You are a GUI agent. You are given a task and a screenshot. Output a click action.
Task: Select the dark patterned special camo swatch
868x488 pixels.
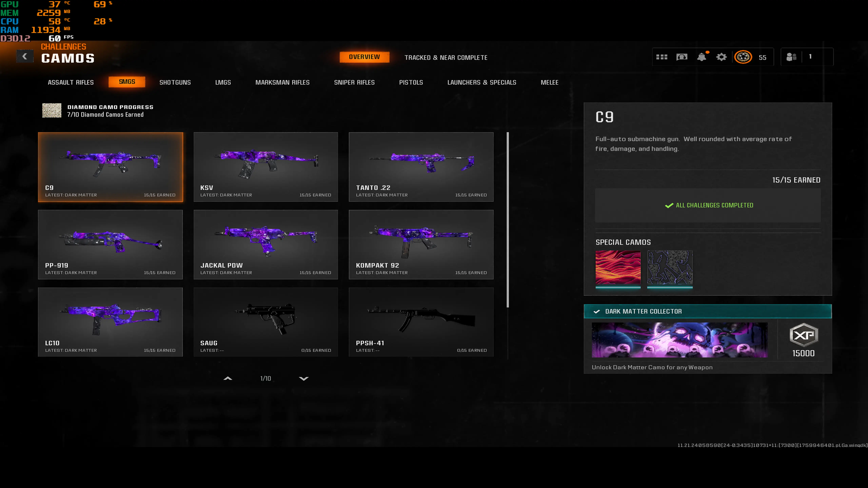(x=670, y=268)
